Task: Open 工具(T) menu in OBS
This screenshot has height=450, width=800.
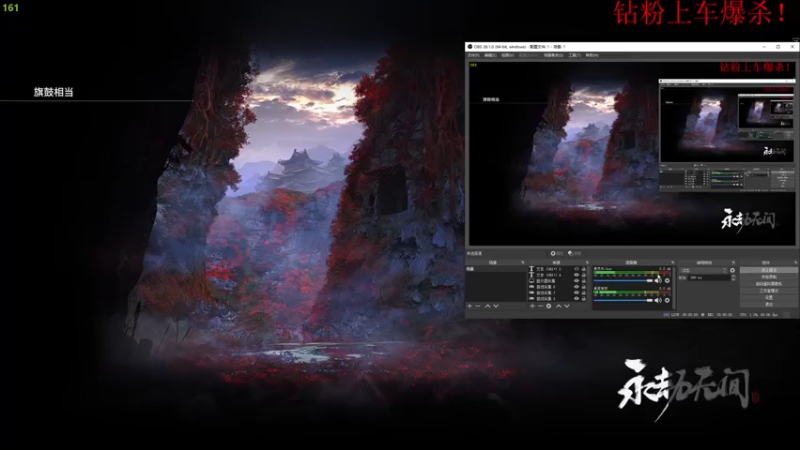Action: (574, 55)
